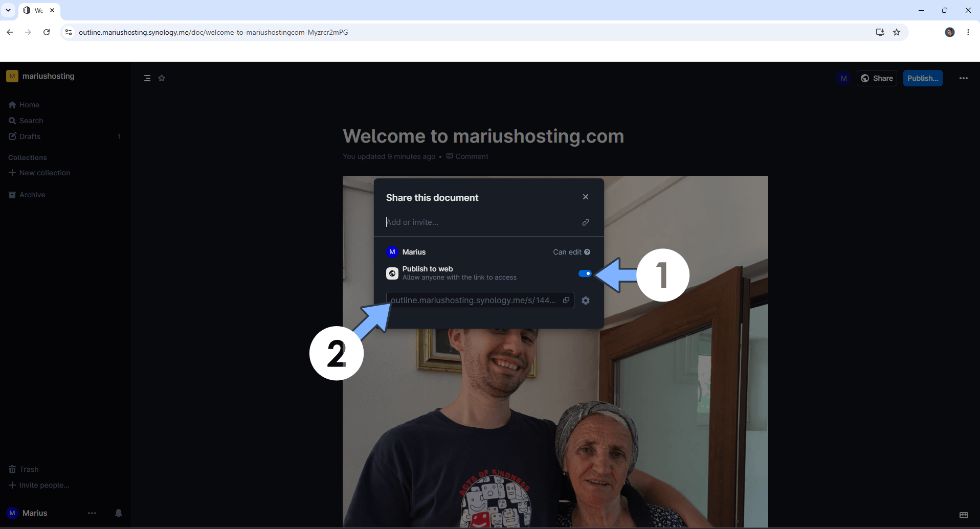The width and height of the screenshot is (980, 529).
Task: Click install app icon in address bar
Action: [x=880, y=32]
